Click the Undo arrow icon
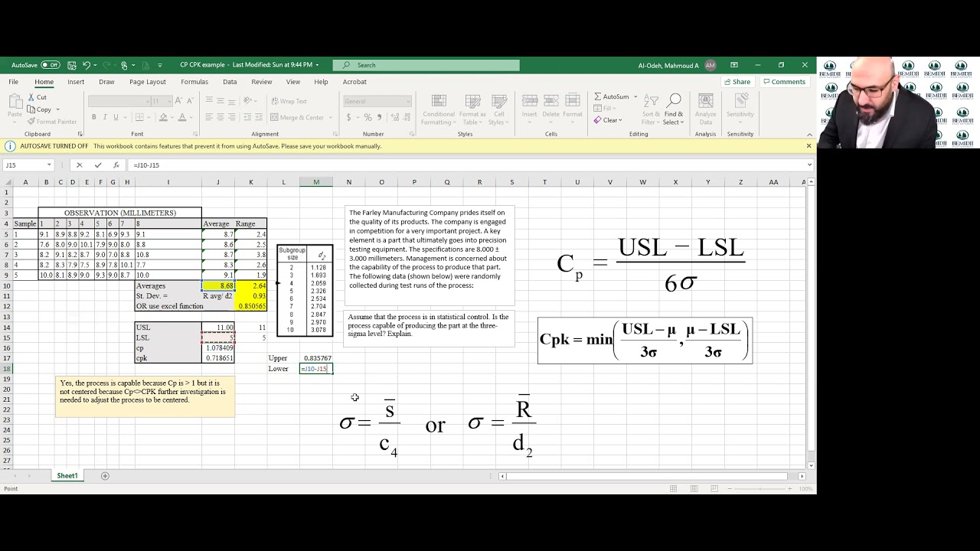This screenshot has width=980, height=551. click(x=86, y=65)
